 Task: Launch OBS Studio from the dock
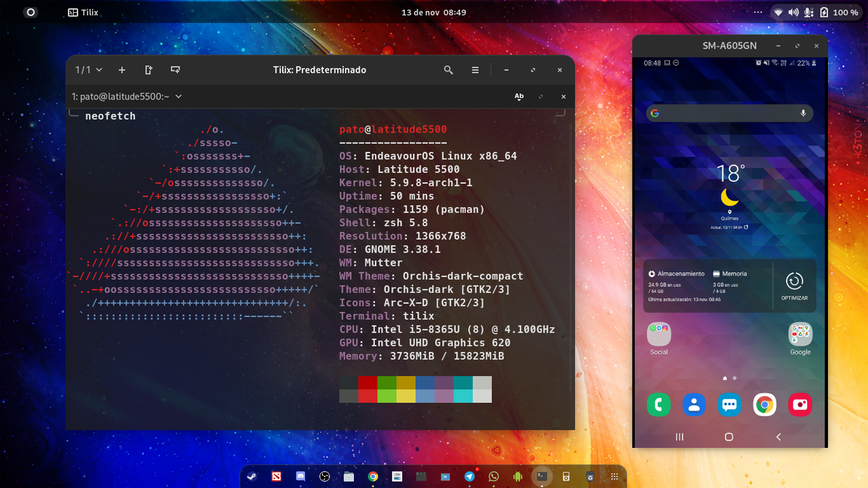click(325, 476)
